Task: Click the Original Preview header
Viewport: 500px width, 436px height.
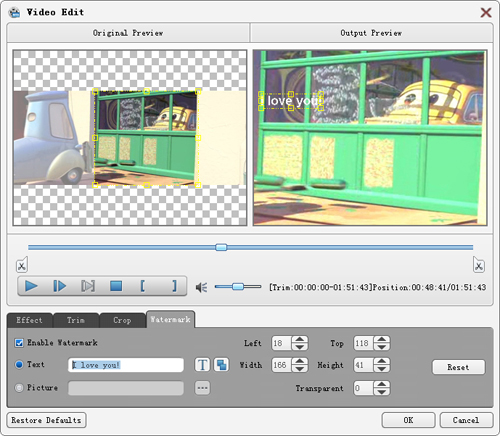Action: pos(128,33)
